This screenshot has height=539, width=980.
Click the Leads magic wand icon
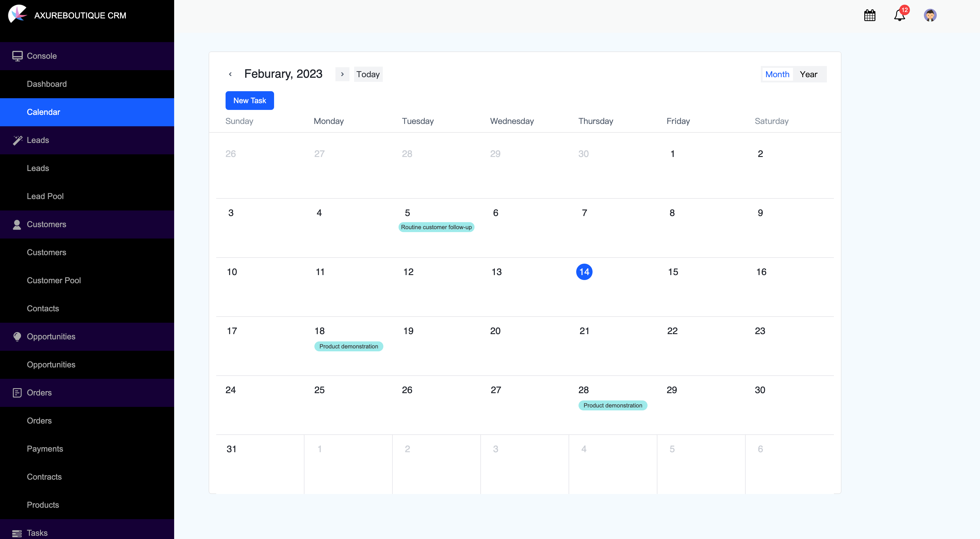coord(17,140)
